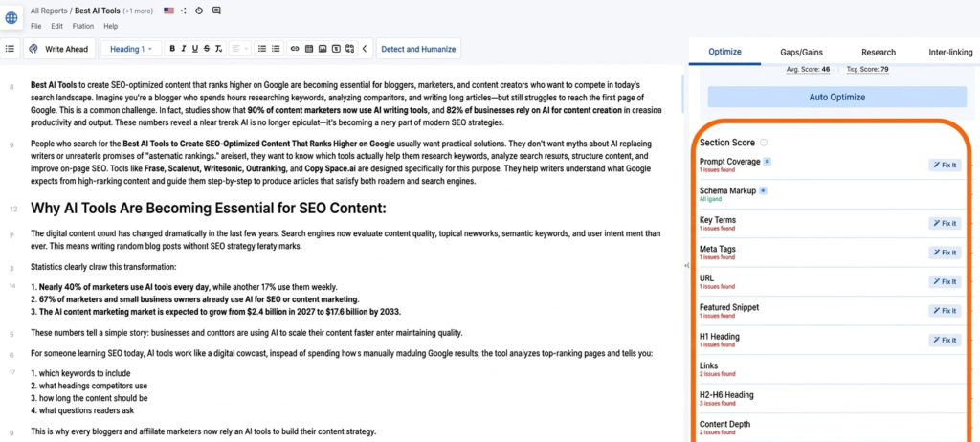
Task: Clear text formatting
Action: [217, 49]
